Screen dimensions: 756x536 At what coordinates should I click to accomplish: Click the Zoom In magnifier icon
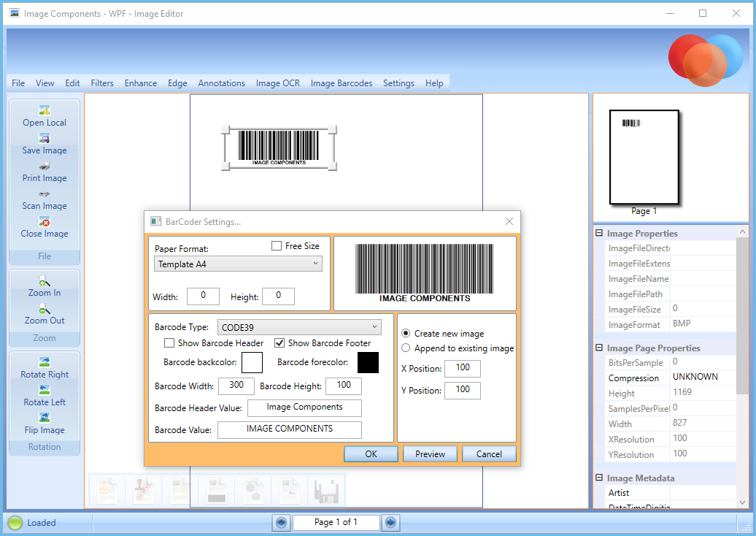tap(45, 281)
